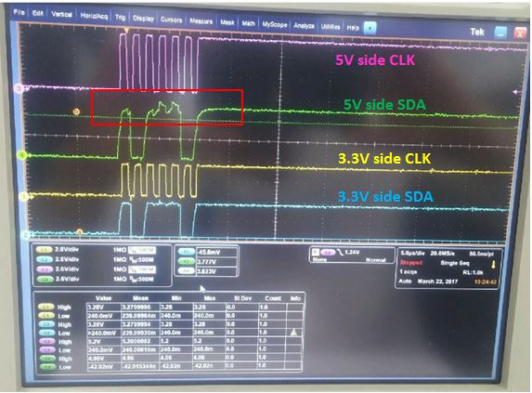
Task: Click the March 22, 2017 date readout
Action: (x=437, y=282)
